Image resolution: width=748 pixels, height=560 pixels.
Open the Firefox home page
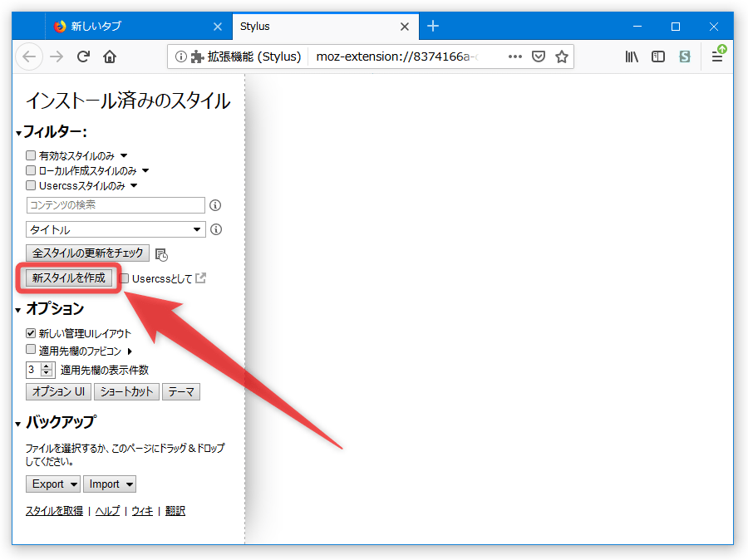[110, 56]
